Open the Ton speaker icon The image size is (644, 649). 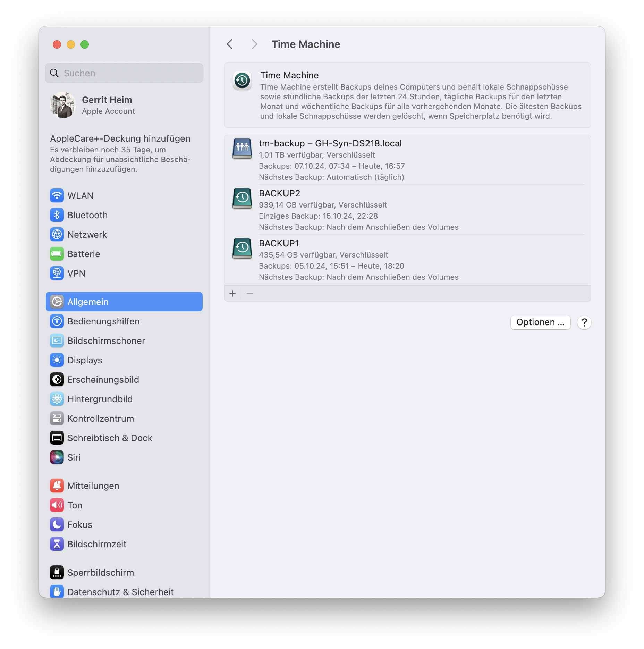coord(57,505)
